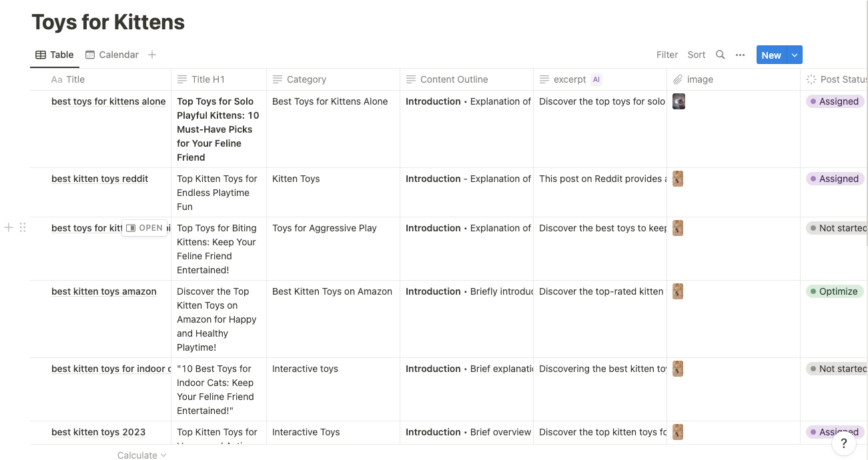Viewport: 868px width, 460px height.
Task: Click the blue New button
Action: point(771,55)
